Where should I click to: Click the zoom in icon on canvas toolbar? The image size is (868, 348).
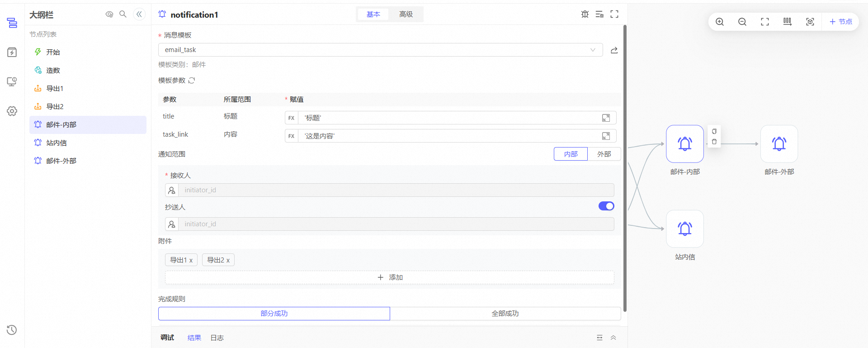(720, 22)
